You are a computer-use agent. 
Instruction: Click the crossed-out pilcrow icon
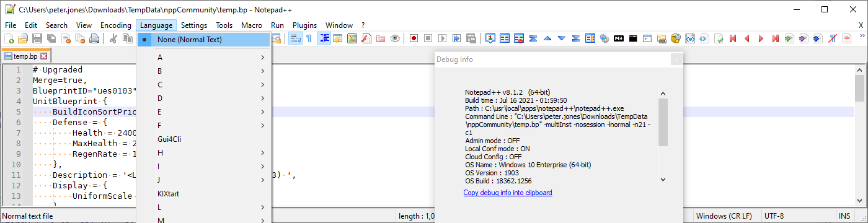[x=833, y=38]
